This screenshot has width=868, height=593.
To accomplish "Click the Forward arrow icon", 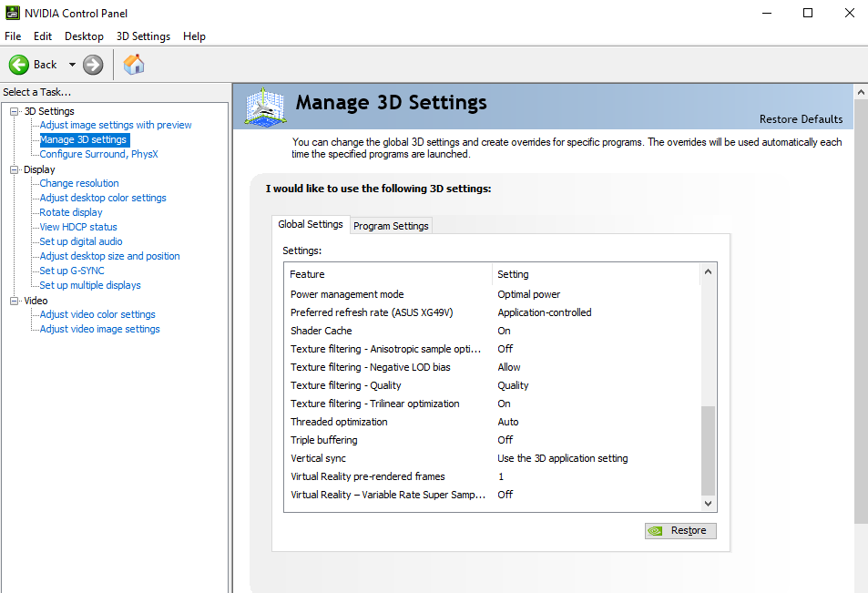I will coord(93,65).
